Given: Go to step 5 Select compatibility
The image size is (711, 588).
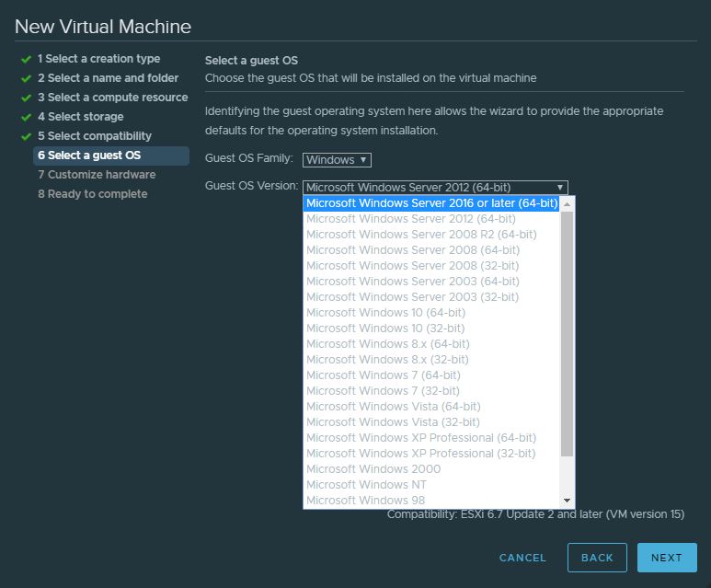Looking at the screenshot, I should 95,136.
